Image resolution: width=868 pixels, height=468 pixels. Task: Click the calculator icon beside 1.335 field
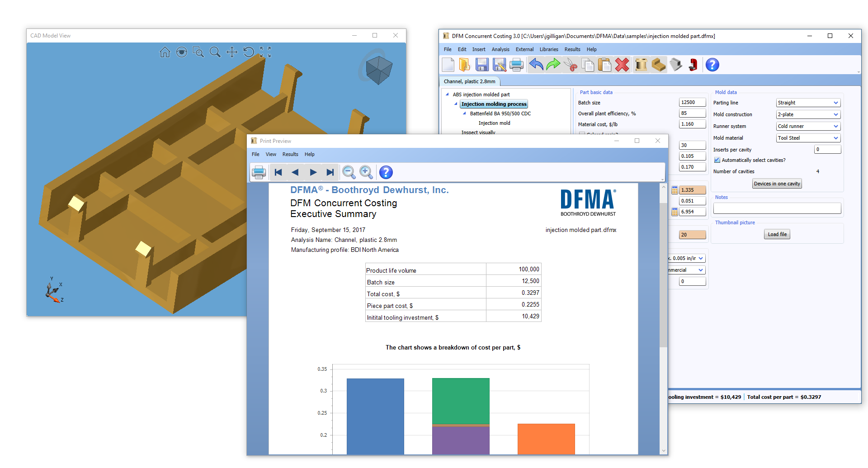click(x=675, y=190)
